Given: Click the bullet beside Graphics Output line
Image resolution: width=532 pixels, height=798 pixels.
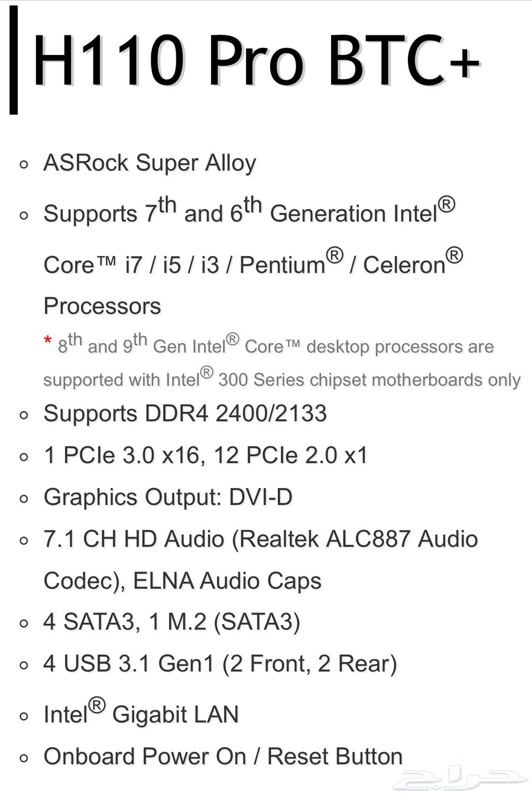Looking at the screenshot, I should pyautogui.click(x=24, y=499).
